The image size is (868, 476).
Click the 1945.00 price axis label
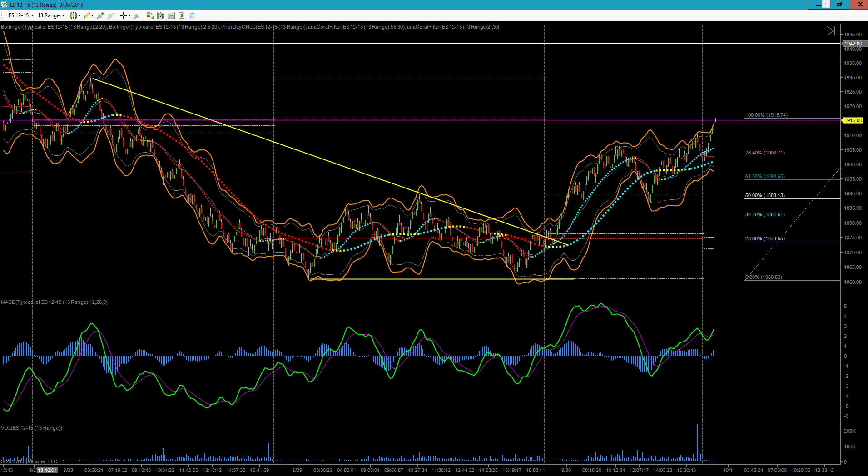(x=853, y=35)
